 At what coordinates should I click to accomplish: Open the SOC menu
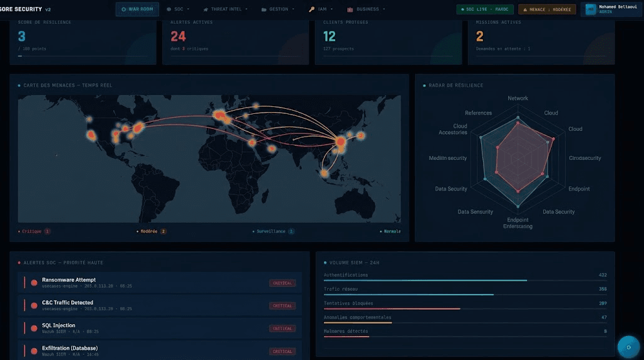click(x=178, y=9)
